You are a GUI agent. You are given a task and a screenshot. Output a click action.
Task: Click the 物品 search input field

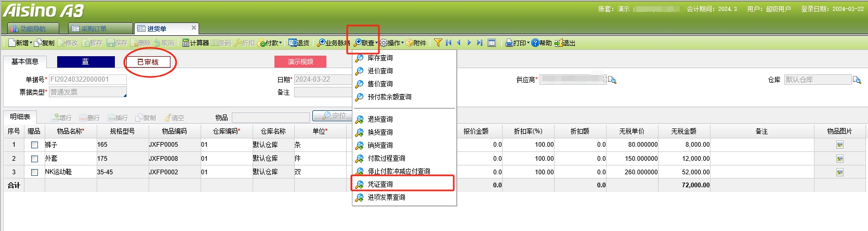270,117
